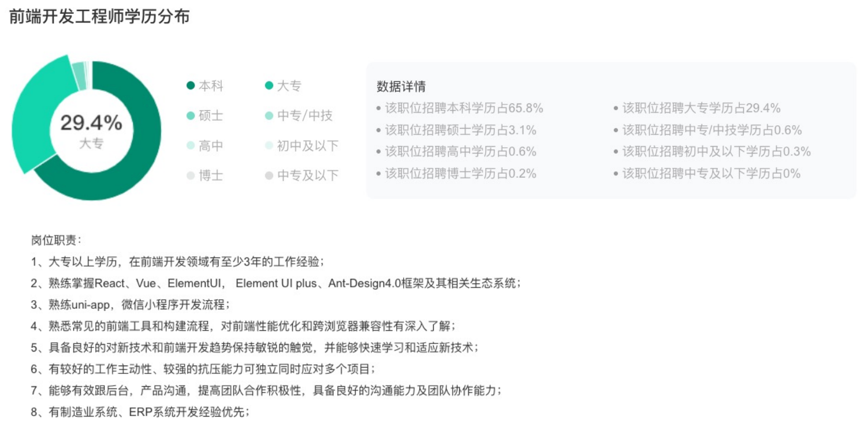Click the 初中及以下 legend color dot

coord(269,146)
